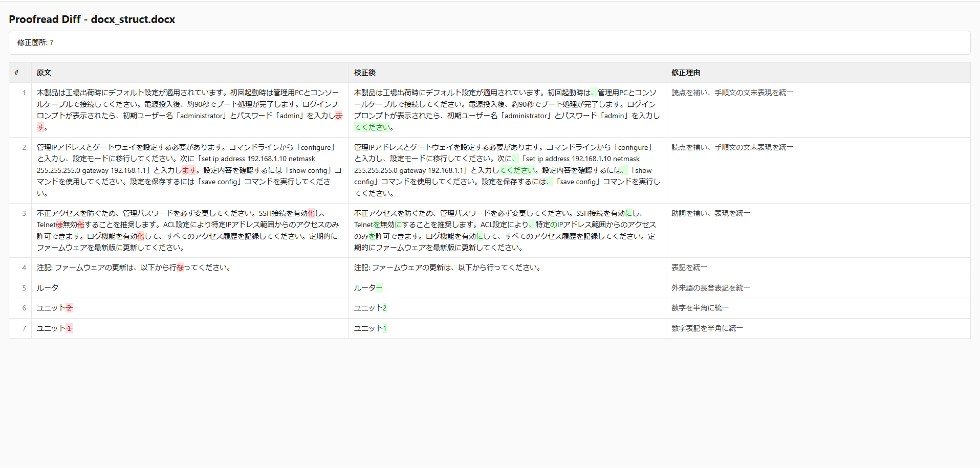Viewport: 980px width, 468px height.
Task: Click corrected text 'ユニット2'
Action: click(371, 308)
